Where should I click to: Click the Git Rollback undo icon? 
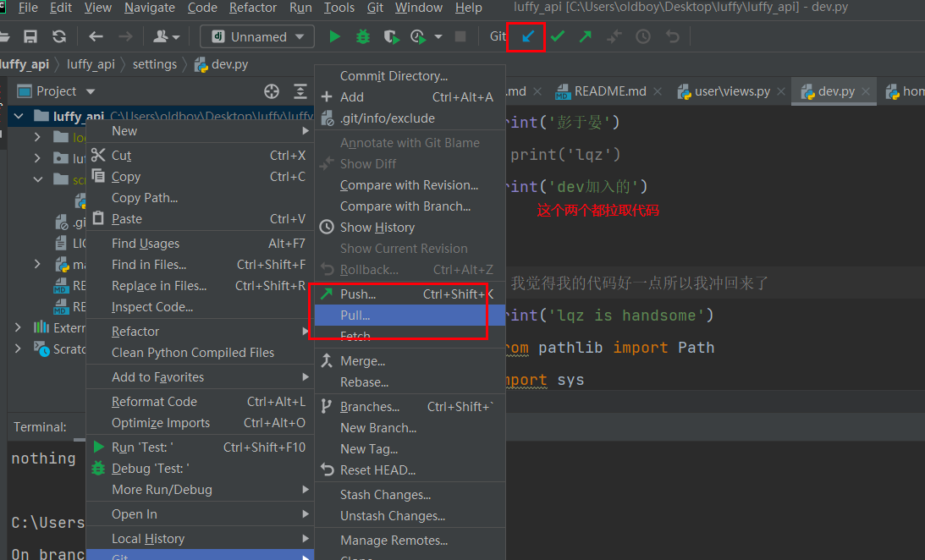point(673,36)
